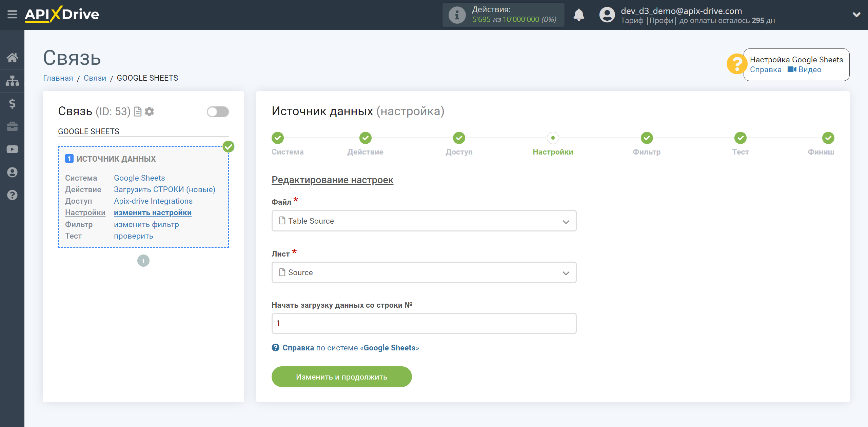Image resolution: width=868 pixels, height=427 pixels.
Task: Open the help question sidebar icon
Action: [12, 195]
